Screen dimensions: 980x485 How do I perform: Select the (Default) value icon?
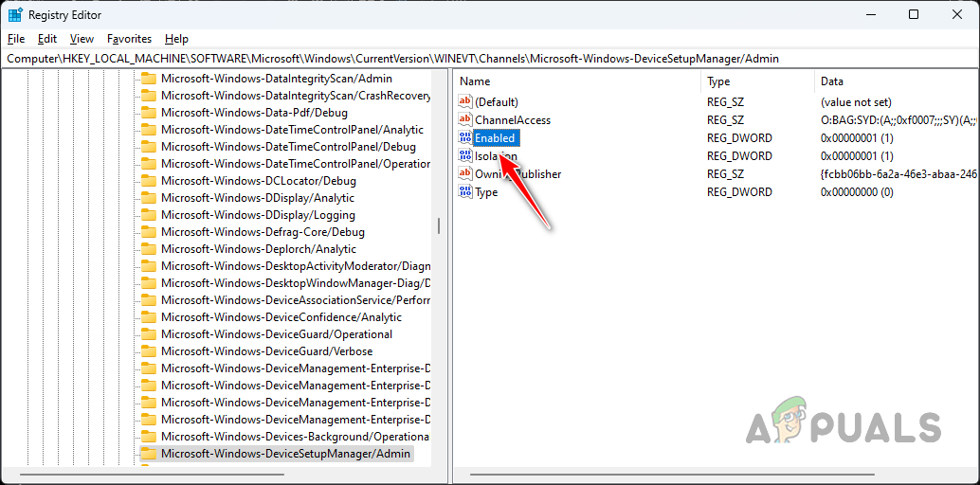pos(465,102)
